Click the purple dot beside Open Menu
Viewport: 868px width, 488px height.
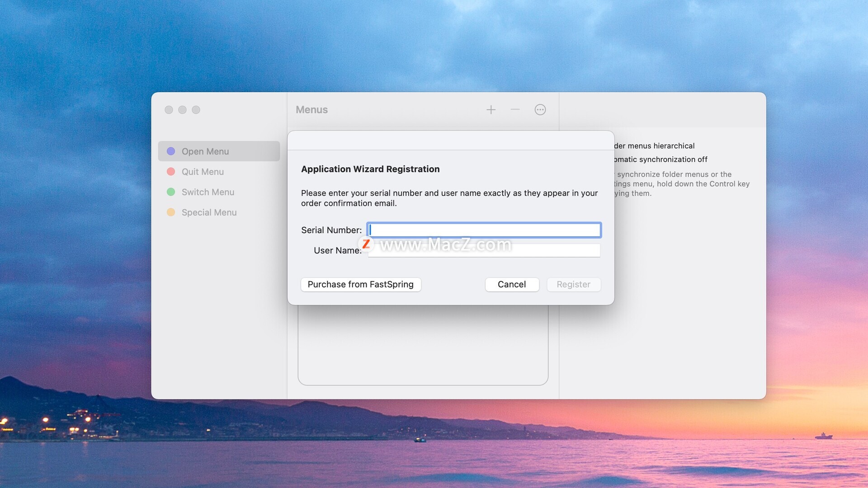point(171,151)
